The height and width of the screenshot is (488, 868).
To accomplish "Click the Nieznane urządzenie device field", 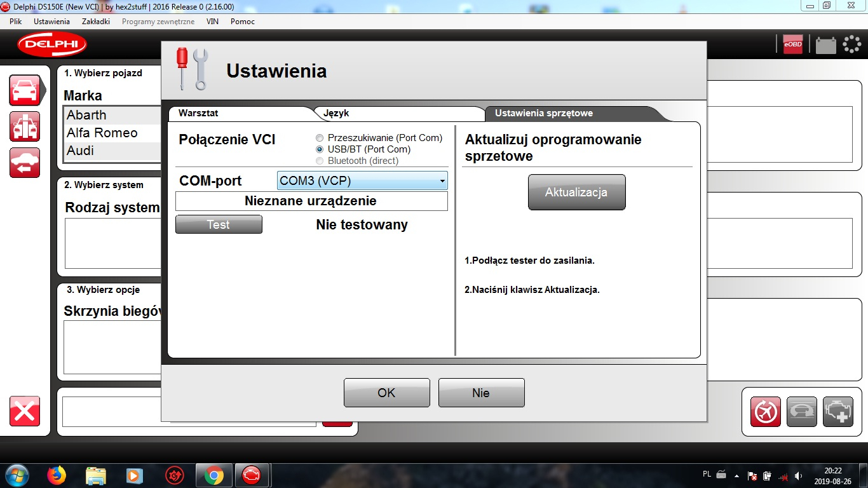I will 311,201.
